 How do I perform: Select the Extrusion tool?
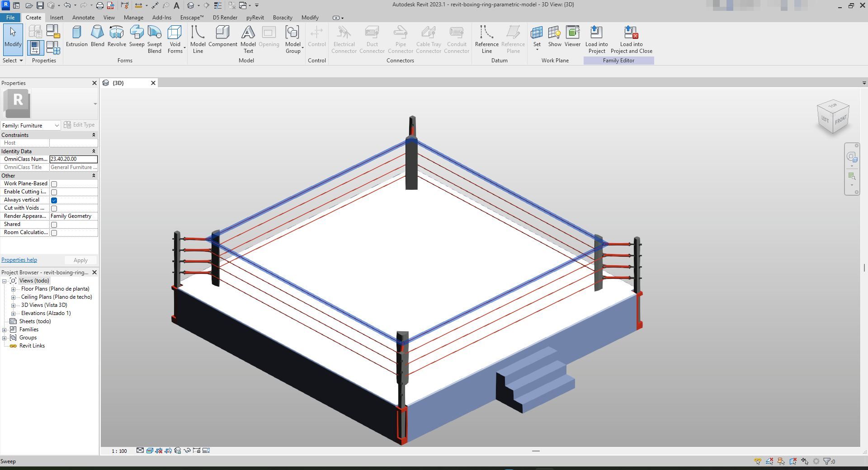click(x=76, y=36)
